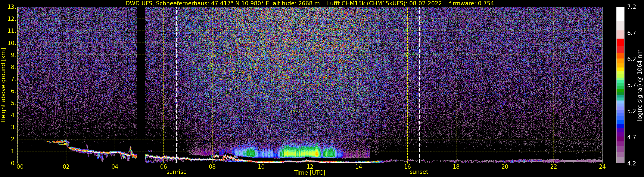Click the x-axis tick label '22'
The image size is (644, 177).
[554, 167]
